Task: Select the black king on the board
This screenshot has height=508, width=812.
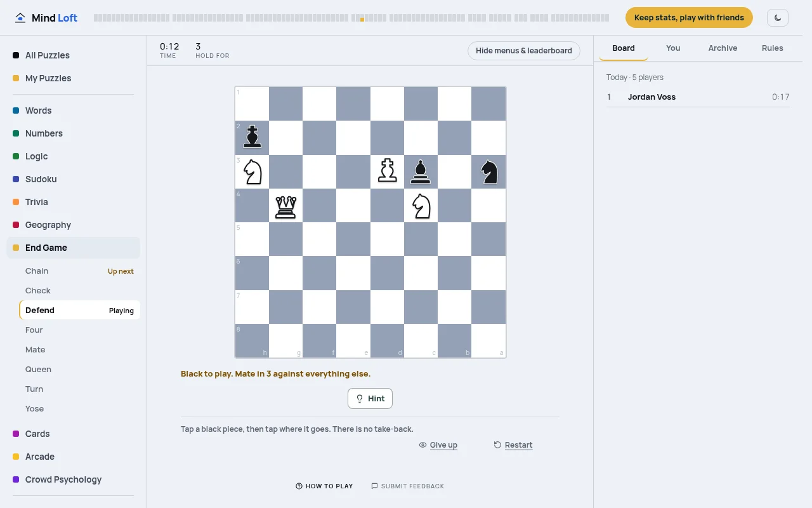Action: [252, 137]
